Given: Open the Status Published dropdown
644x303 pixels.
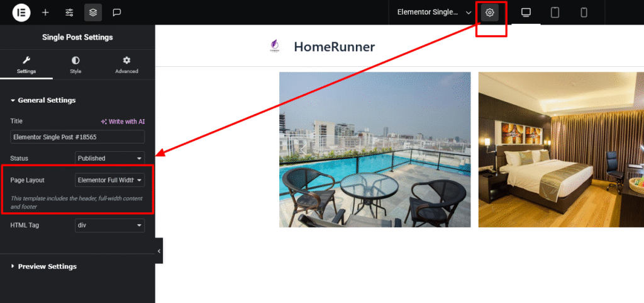Looking at the screenshot, I should pos(109,158).
